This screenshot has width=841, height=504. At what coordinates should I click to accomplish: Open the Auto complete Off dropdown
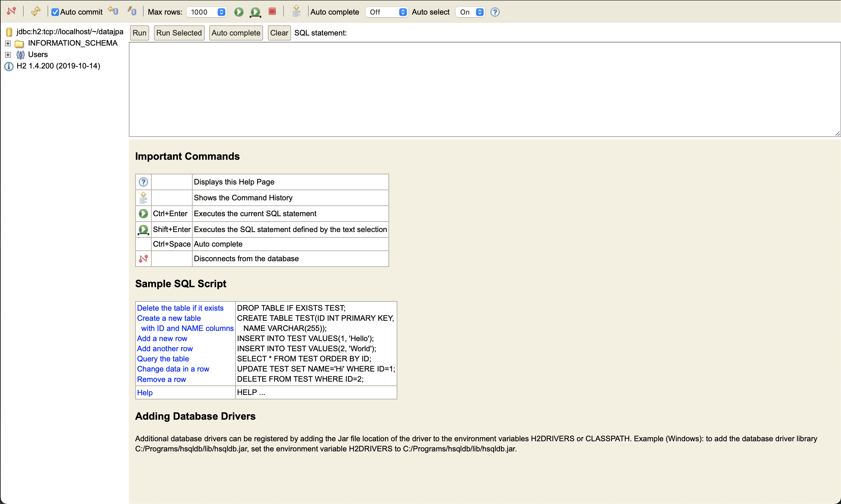pos(387,12)
